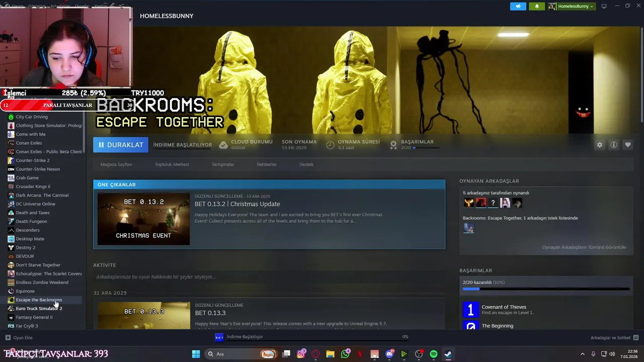
Task: Open Steam notifications bell button
Action: 537,6
